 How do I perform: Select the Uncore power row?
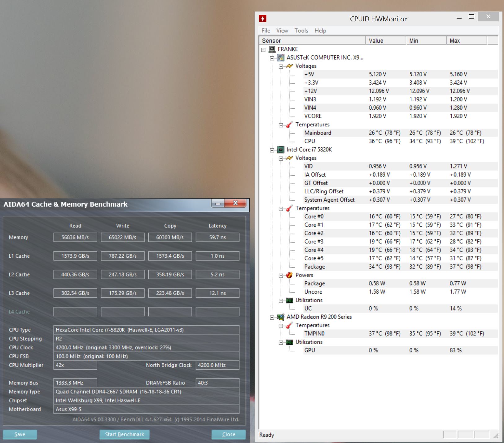401,292
